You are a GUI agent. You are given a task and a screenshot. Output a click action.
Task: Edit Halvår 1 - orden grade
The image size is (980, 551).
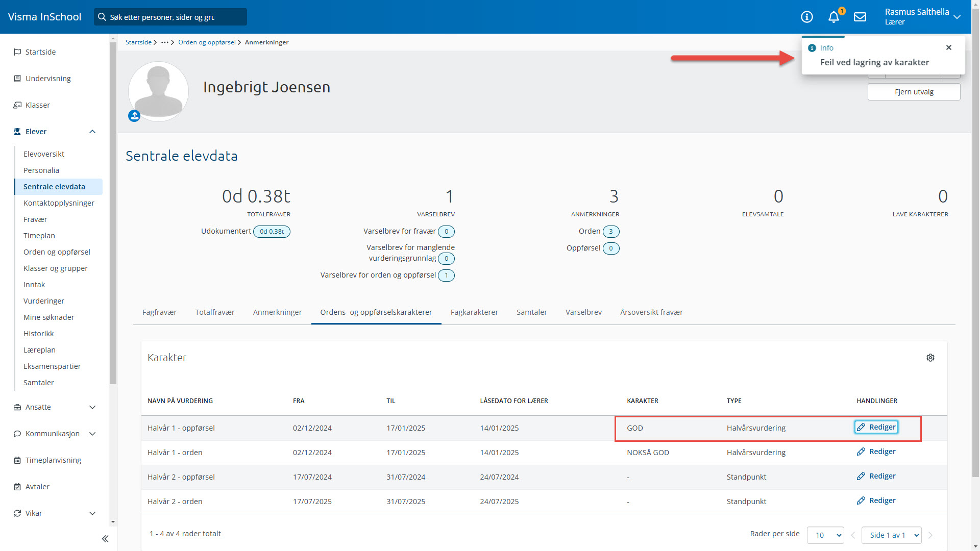pos(876,452)
